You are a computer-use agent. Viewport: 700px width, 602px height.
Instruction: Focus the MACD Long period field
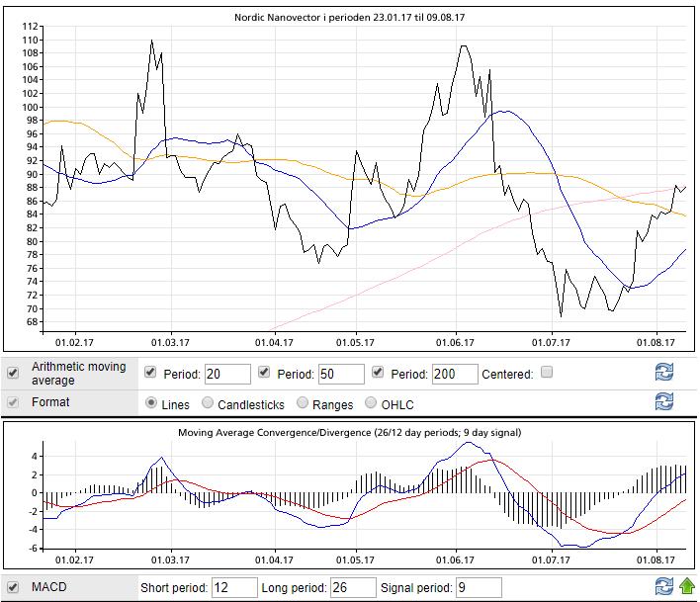tap(352, 588)
